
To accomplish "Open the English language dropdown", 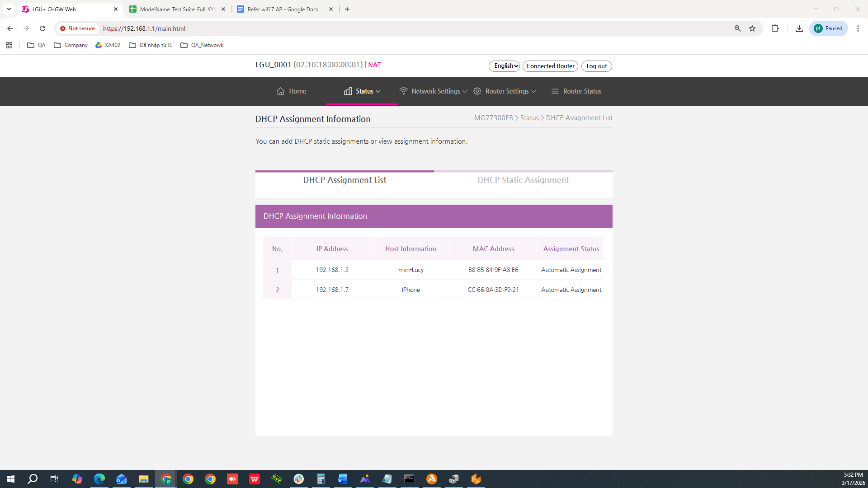I will click(504, 66).
